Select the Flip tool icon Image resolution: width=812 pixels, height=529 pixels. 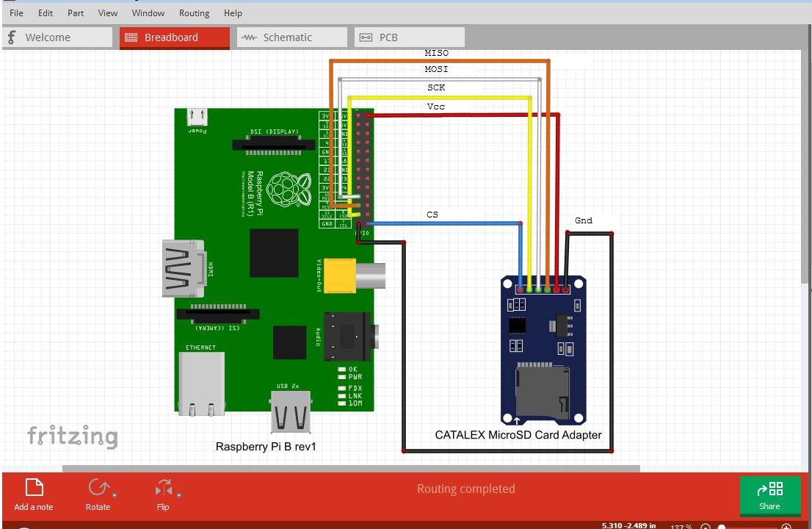click(x=163, y=487)
